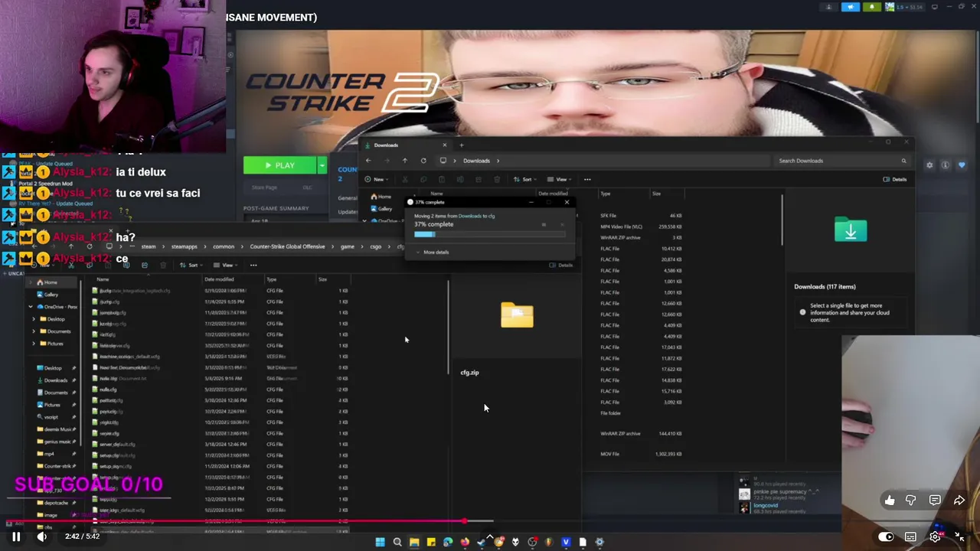This screenshot has width=980, height=551.
Task: Open the Windows Start menu
Action: (380, 542)
